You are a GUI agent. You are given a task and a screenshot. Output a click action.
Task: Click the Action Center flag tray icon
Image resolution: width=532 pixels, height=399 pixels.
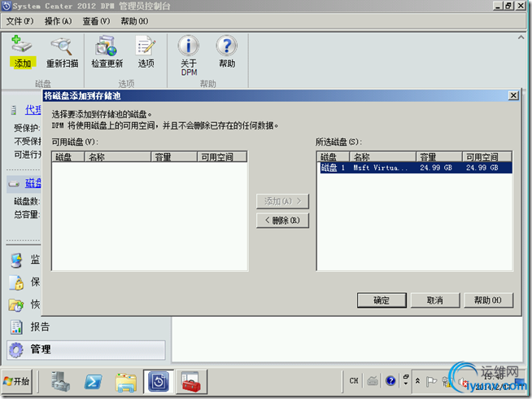click(431, 381)
